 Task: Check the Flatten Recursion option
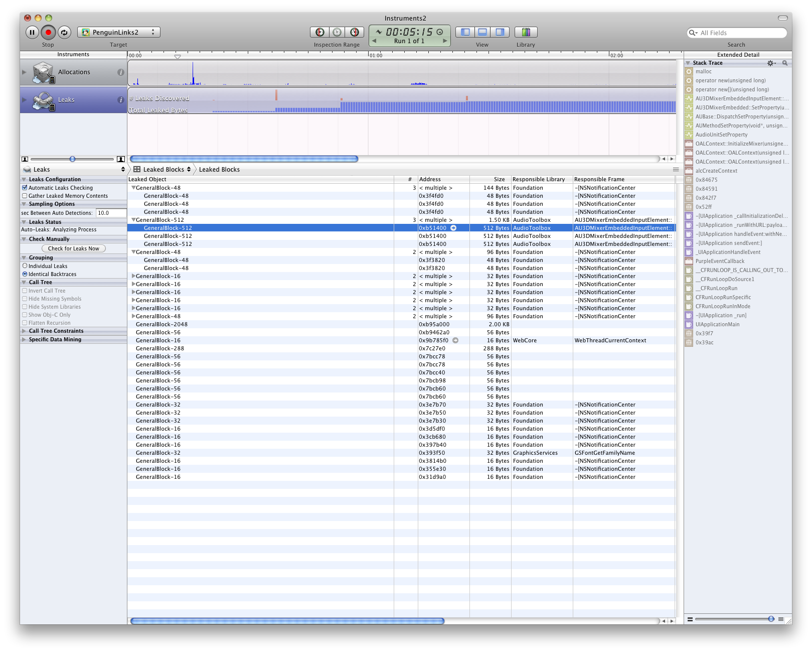pyautogui.click(x=25, y=323)
